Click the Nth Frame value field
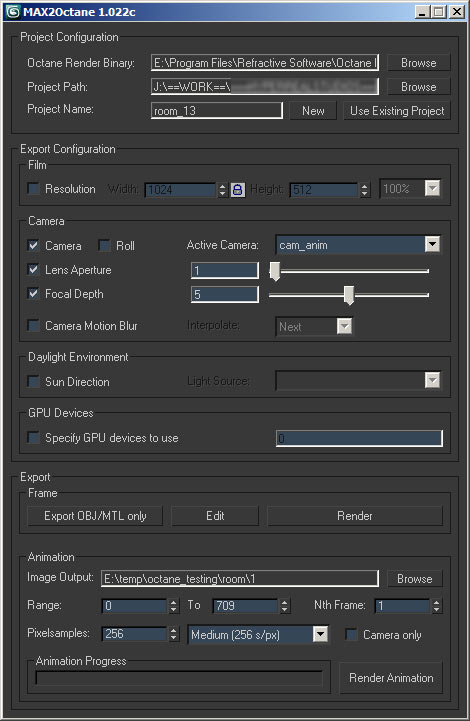The image size is (470, 721). pos(402,606)
